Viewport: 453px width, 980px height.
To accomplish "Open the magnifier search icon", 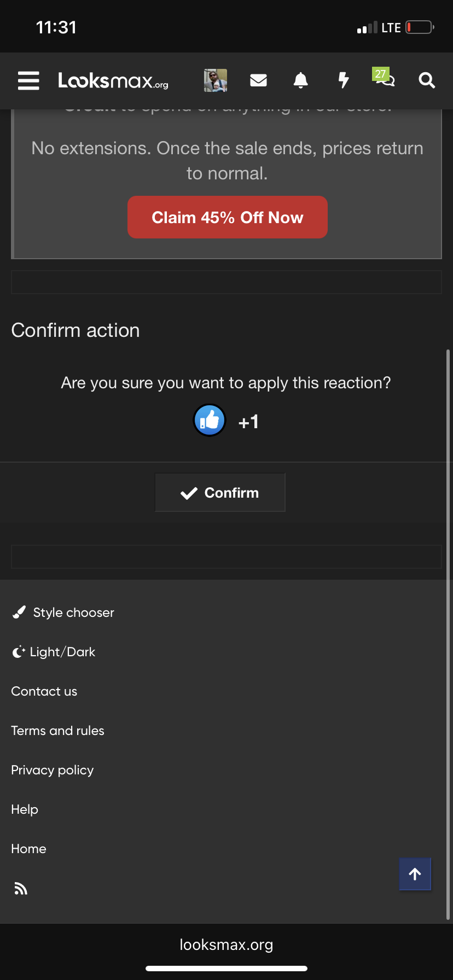I will pos(427,80).
